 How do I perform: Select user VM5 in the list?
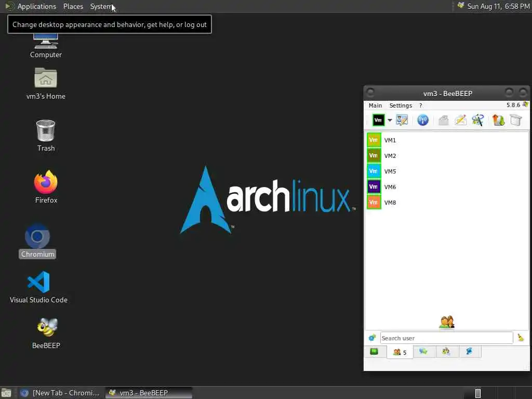tap(447, 171)
